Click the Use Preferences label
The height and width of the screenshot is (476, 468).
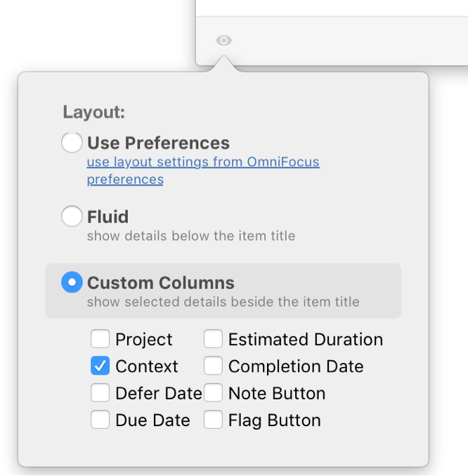158,143
